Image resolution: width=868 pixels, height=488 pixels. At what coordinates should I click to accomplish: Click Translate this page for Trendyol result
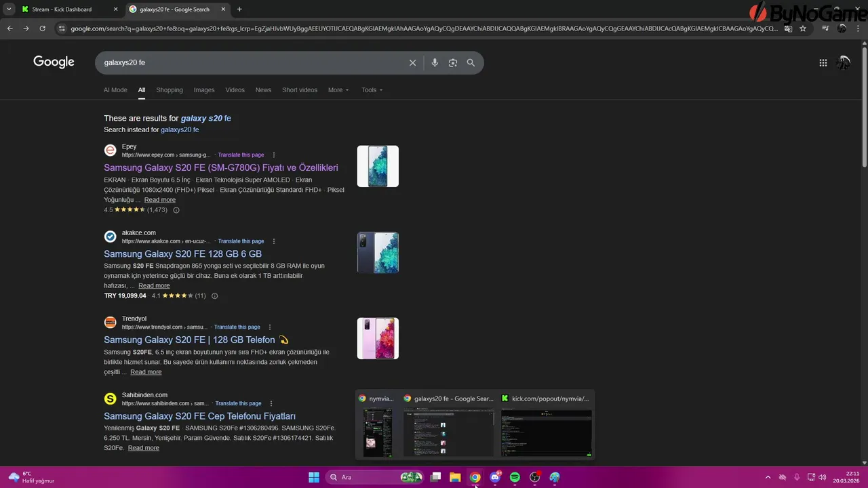pos(237,327)
